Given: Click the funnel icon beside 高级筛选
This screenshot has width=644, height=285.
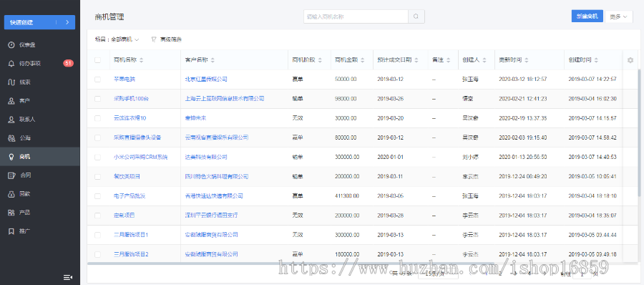Looking at the screenshot, I should [154, 39].
